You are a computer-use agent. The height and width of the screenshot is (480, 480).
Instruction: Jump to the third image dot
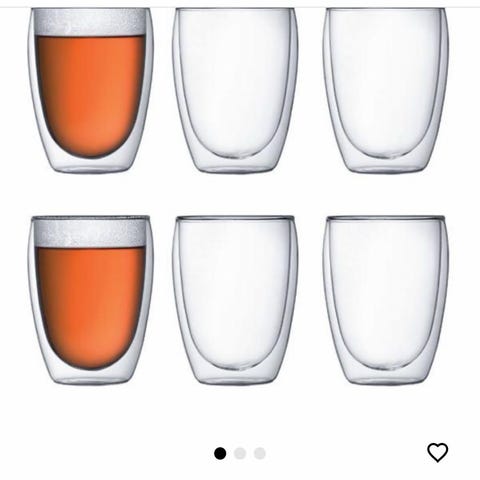(x=260, y=453)
